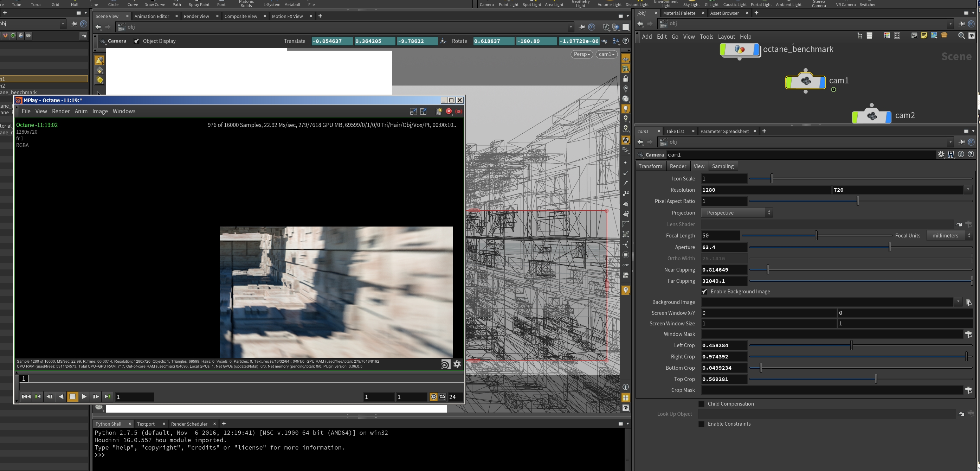Open the Focal Units millimeters dropdown
The width and height of the screenshot is (980, 471).
tap(949, 235)
